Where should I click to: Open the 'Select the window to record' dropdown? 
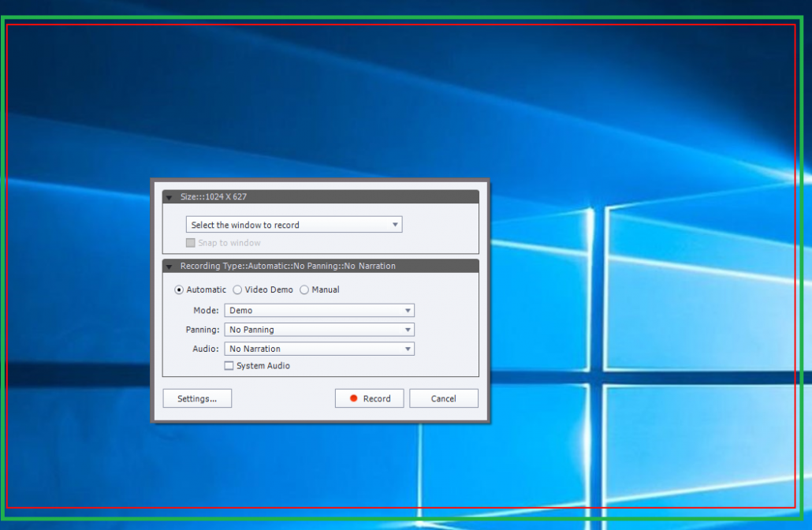(x=293, y=225)
